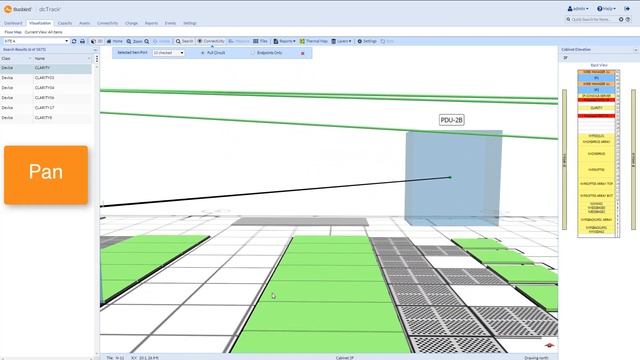Click the Settings gear toolbar button

click(x=367, y=41)
